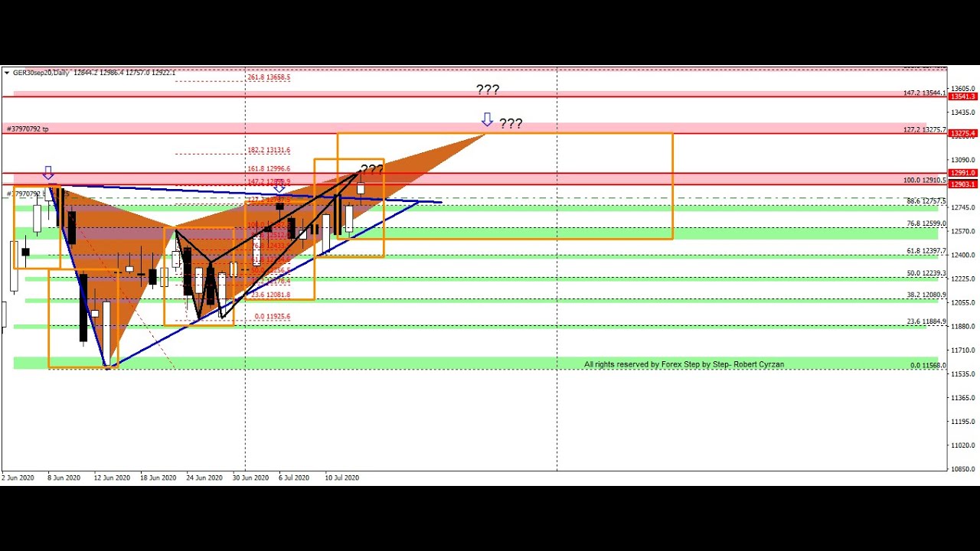This screenshot has width=980, height=551.
Task: Click 13605.0 on the price scale
Action: 963,88
